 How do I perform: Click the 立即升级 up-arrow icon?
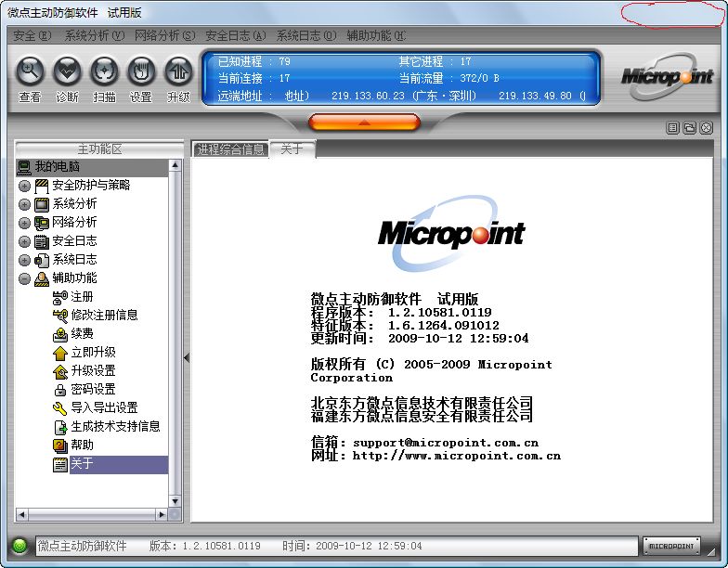coord(59,353)
